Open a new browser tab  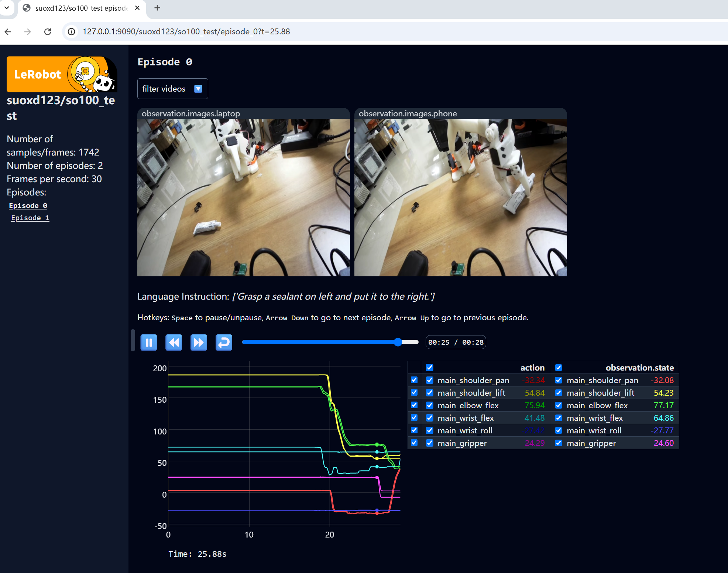tap(157, 8)
